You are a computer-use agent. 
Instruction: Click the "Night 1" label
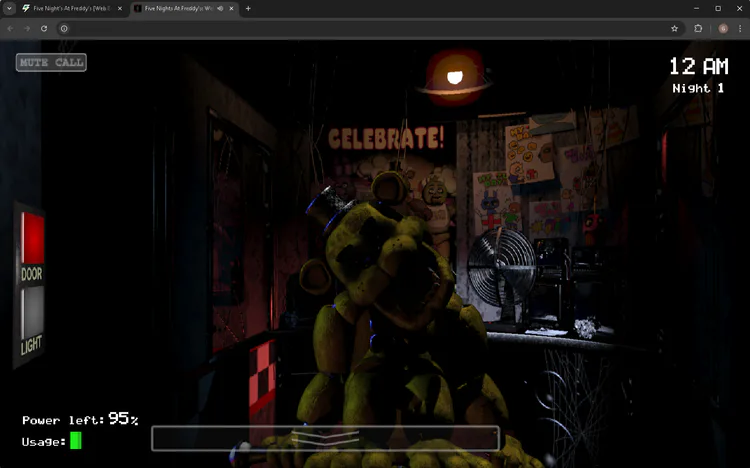click(x=698, y=88)
